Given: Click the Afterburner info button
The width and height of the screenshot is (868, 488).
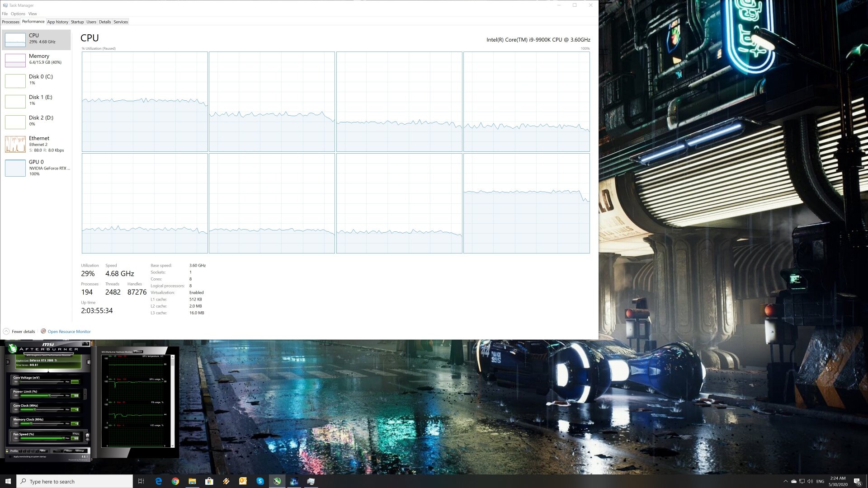Looking at the screenshot, I should [x=88, y=362].
